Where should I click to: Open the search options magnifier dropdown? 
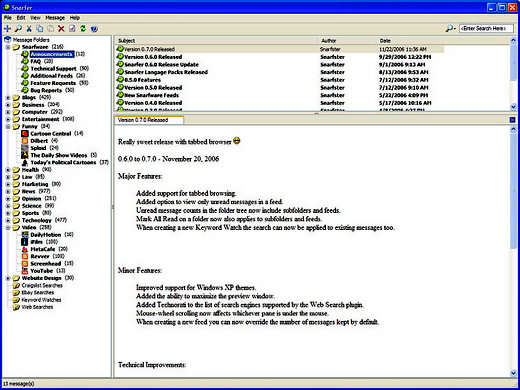pyautogui.click(x=450, y=29)
